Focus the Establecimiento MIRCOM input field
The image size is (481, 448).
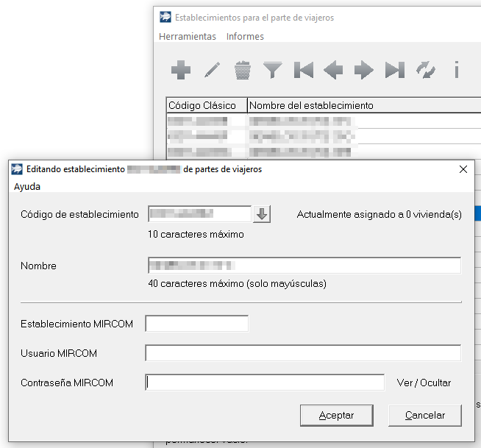197,324
